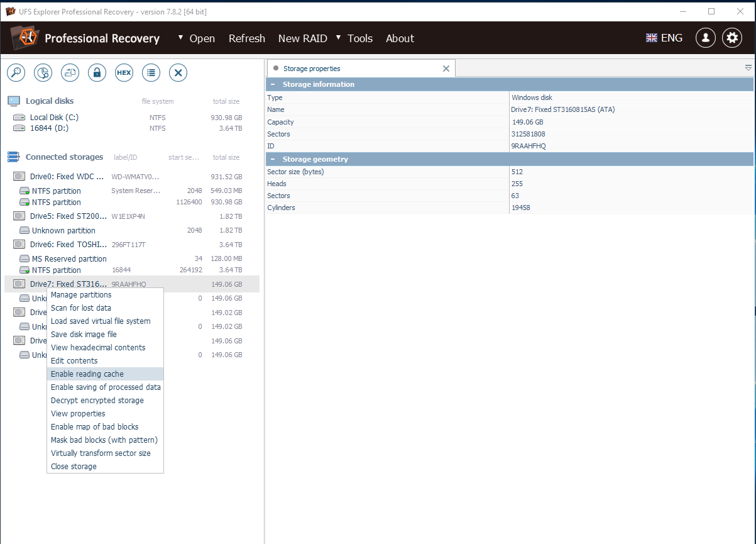Switch to the ENG language selector
The image size is (756, 544).
point(664,38)
